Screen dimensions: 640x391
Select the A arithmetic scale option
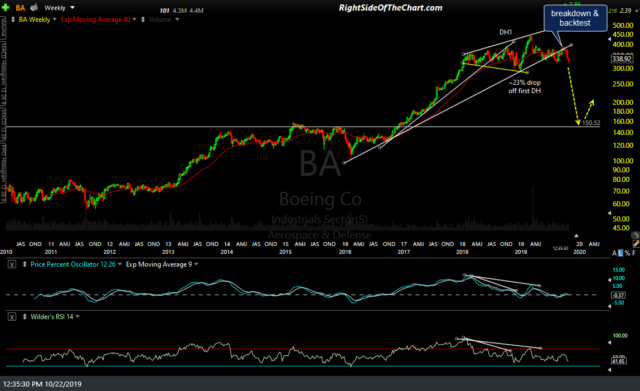tap(614, 253)
